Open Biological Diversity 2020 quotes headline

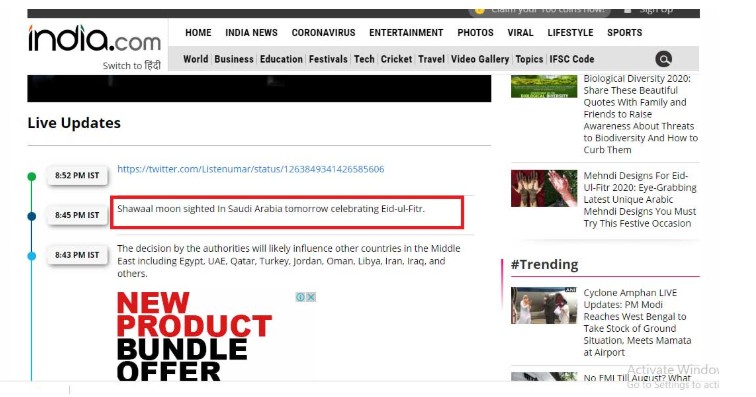[641, 114]
